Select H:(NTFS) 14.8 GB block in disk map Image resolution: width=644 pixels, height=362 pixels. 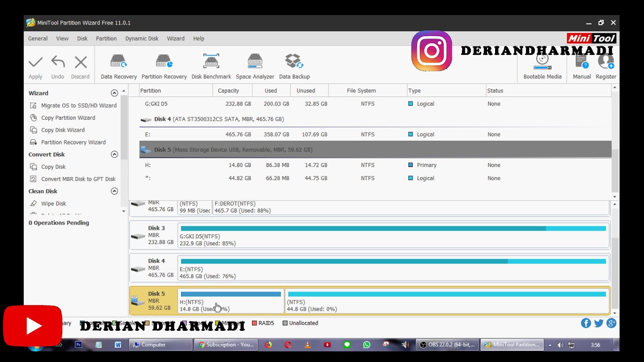point(231,301)
